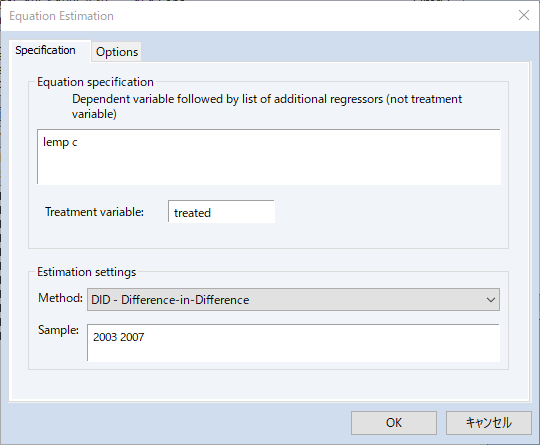
Task: Select the Specification tab
Action: [x=45, y=50]
